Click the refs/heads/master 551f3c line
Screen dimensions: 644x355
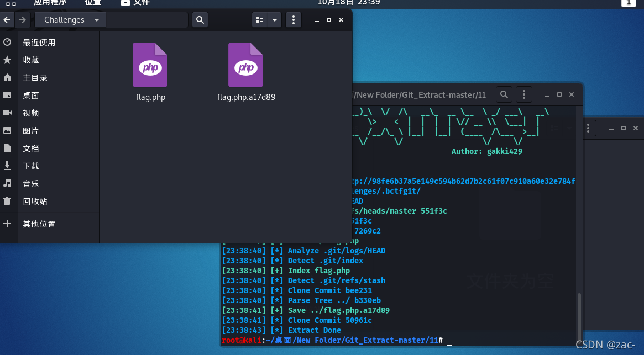coord(399,211)
